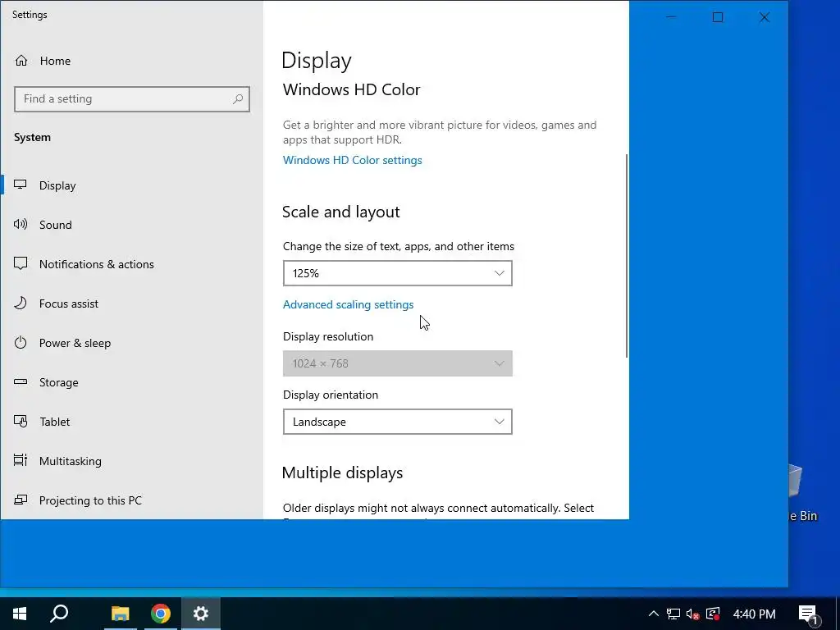This screenshot has height=630, width=840.
Task: Click the Display orientation label
Action: click(x=331, y=395)
